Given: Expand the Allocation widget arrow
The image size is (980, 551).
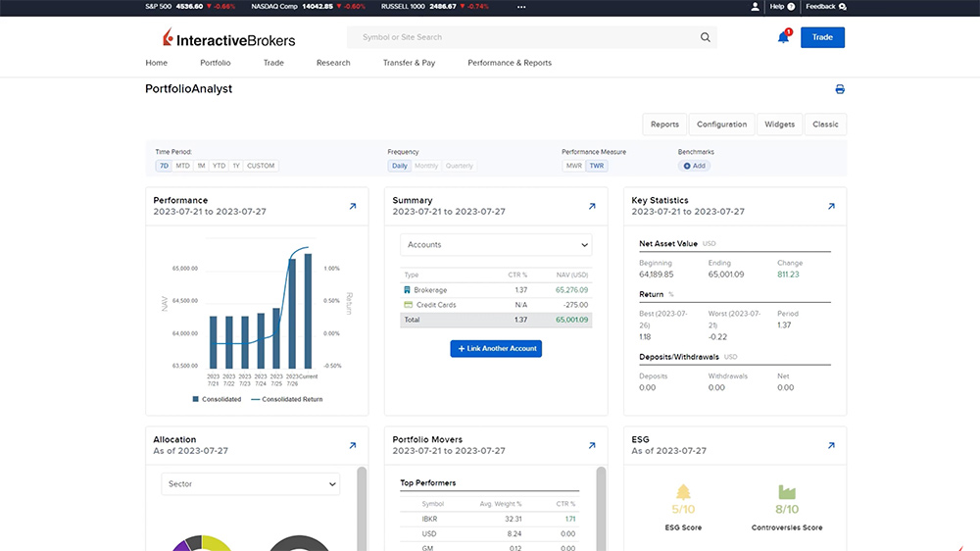Looking at the screenshot, I should coord(353,445).
